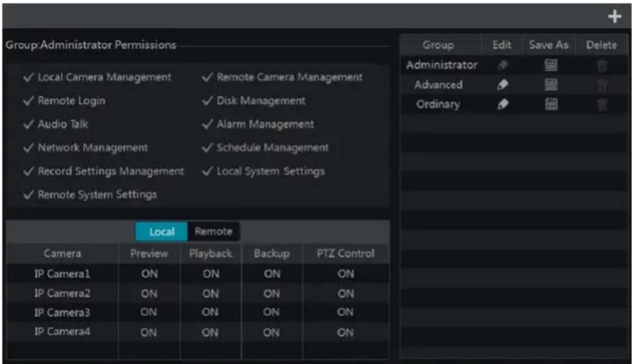Click IP Camera1 Preview ON value

click(149, 274)
